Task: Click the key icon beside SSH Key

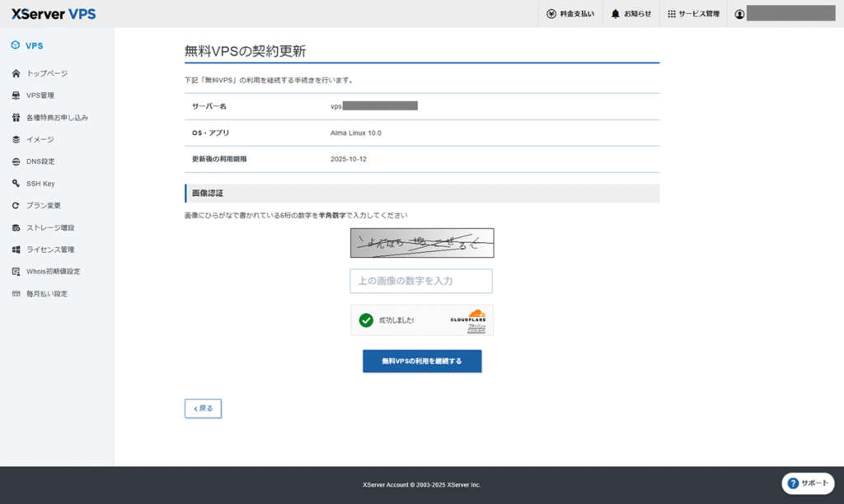Action: click(x=16, y=184)
